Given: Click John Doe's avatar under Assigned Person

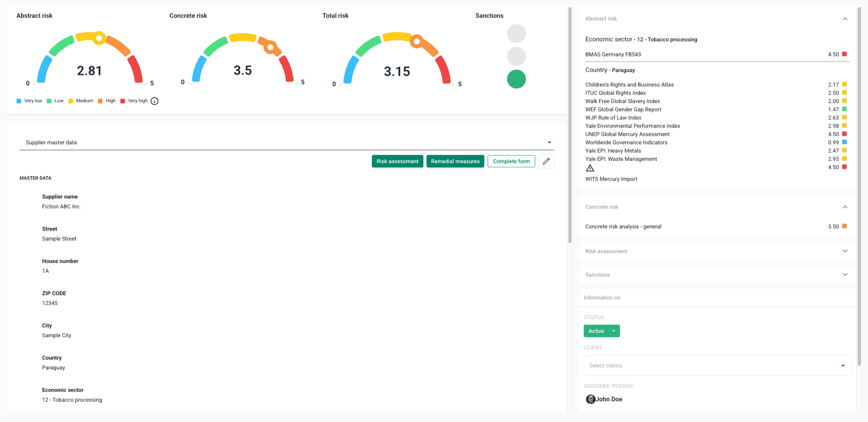Looking at the screenshot, I should (x=590, y=399).
